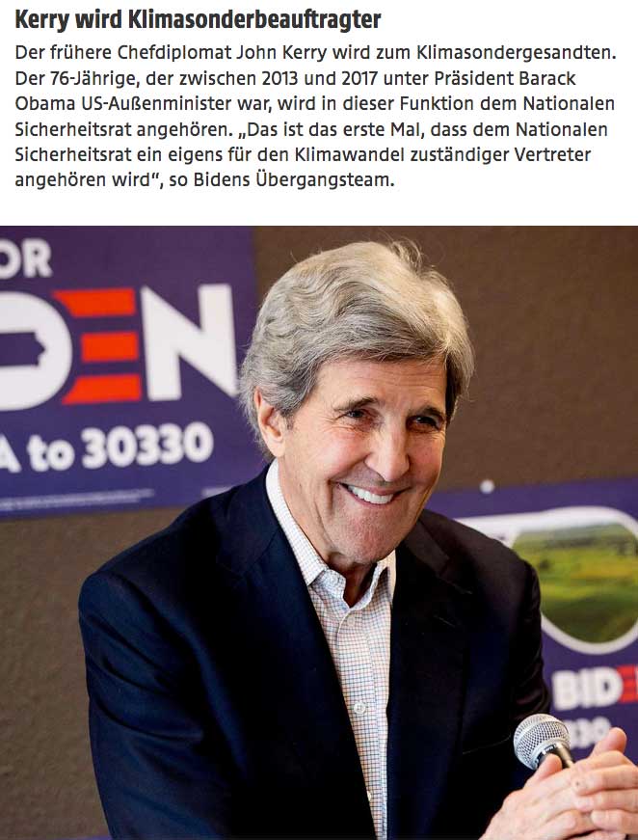This screenshot has width=638, height=840.
Task: Click the "BID" text on lower-right poster
Action: [x=586, y=689]
